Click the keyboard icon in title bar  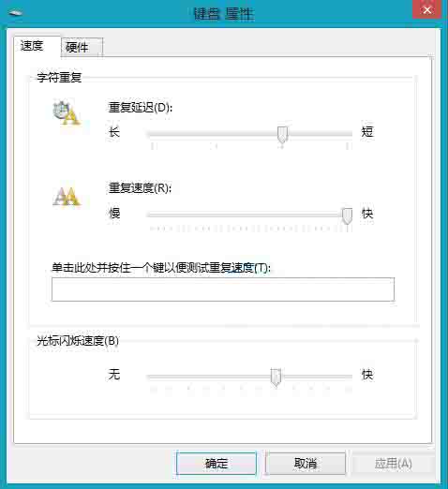pyautogui.click(x=15, y=13)
